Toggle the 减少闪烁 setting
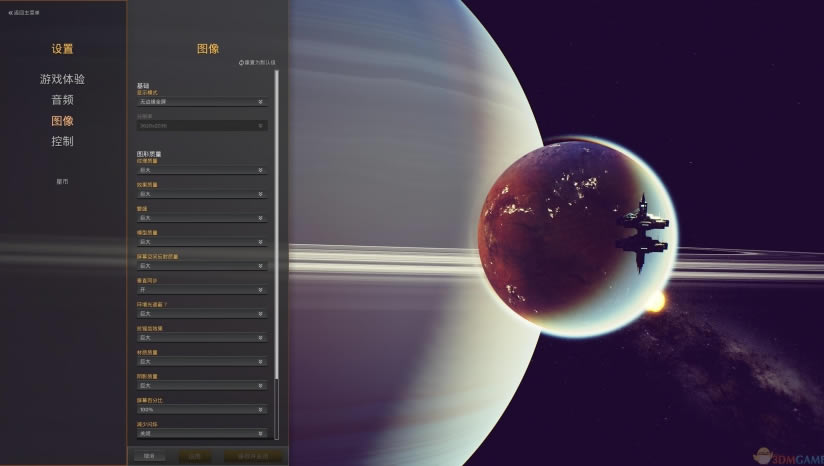824x466 pixels. pyautogui.click(x=201, y=433)
